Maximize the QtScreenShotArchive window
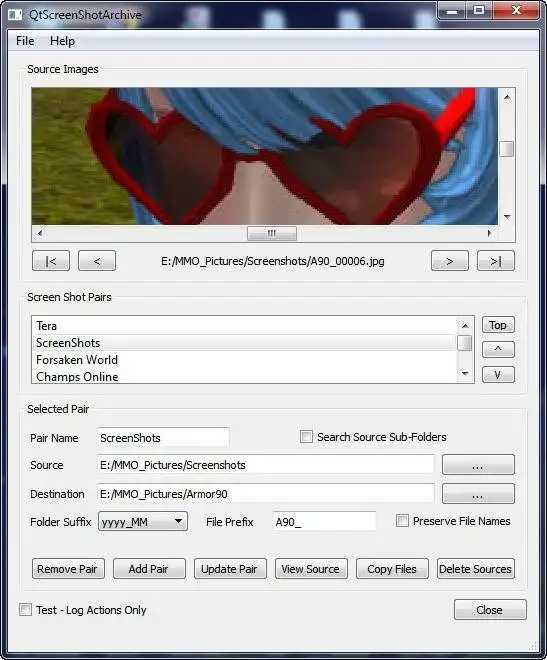The height and width of the screenshot is (660, 547). click(x=479, y=11)
